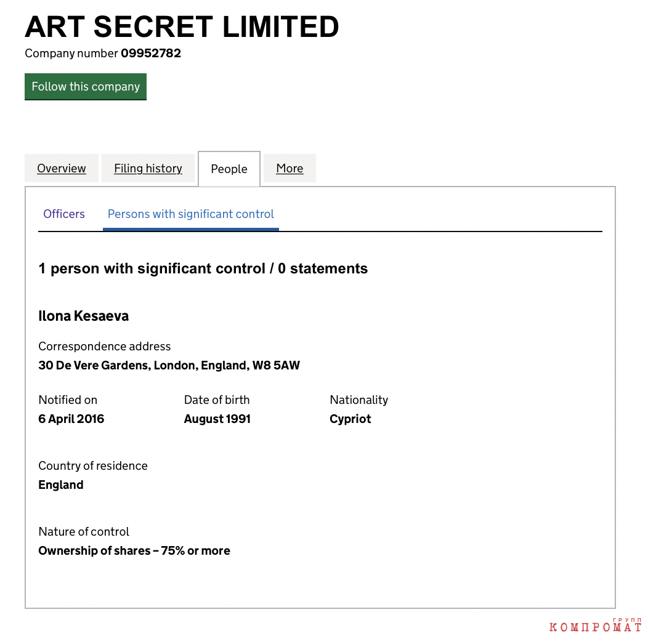Image resolution: width=648 pixels, height=644 pixels.
Task: Click the date of birth August 1991
Action: pos(217,419)
